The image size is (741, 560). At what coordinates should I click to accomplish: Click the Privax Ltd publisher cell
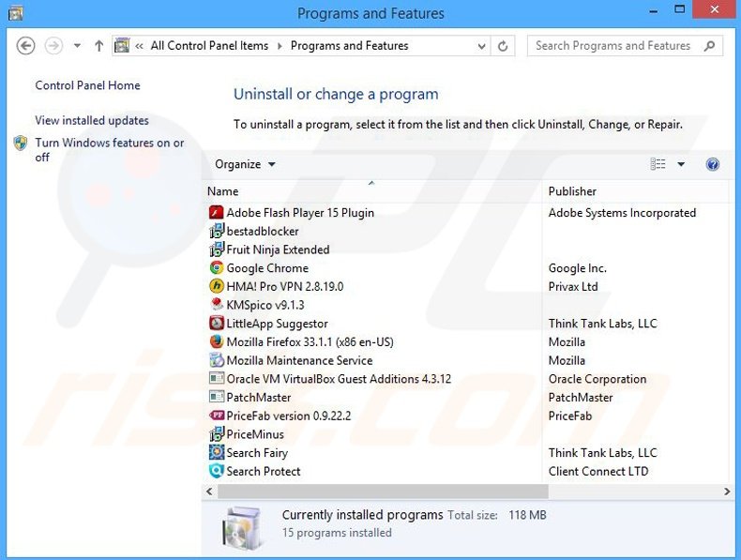[573, 286]
